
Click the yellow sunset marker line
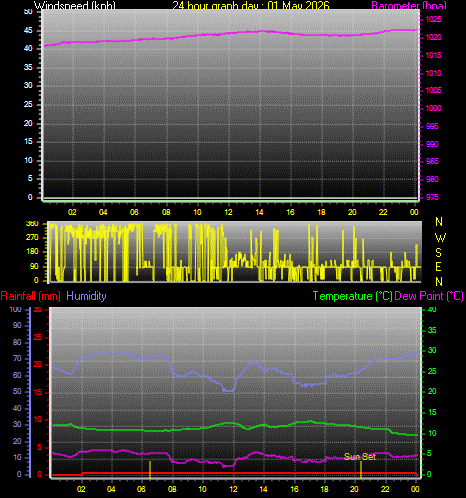tap(361, 470)
